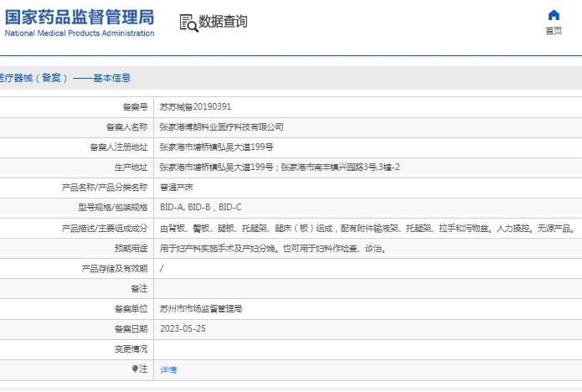Select company name 张家港博朗科业医疗科技有限公司

pos(221,127)
